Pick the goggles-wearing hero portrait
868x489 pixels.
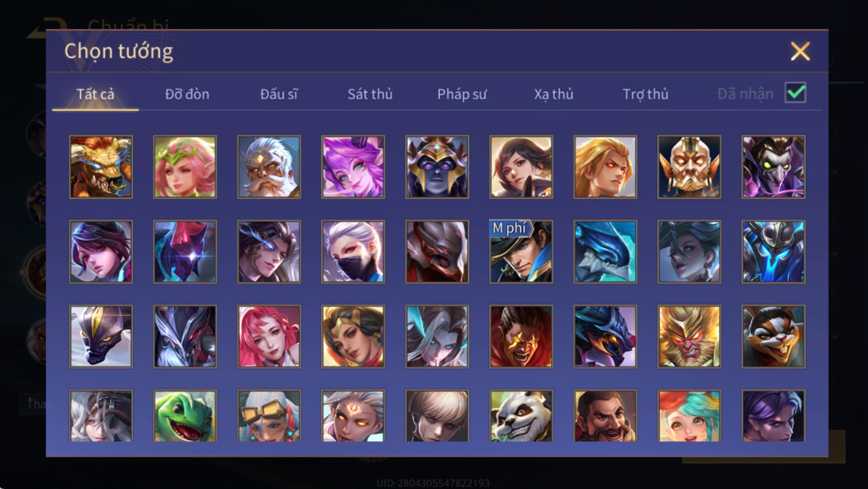pyautogui.click(x=269, y=415)
